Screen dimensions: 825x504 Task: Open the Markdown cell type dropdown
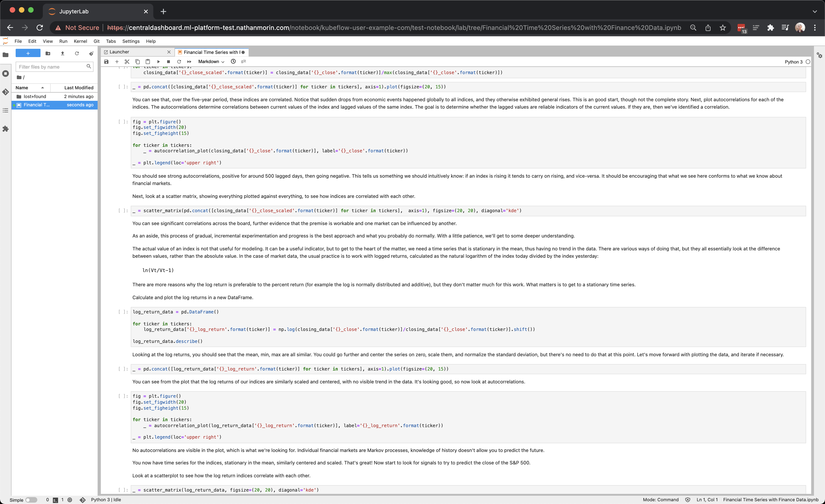pyautogui.click(x=211, y=62)
